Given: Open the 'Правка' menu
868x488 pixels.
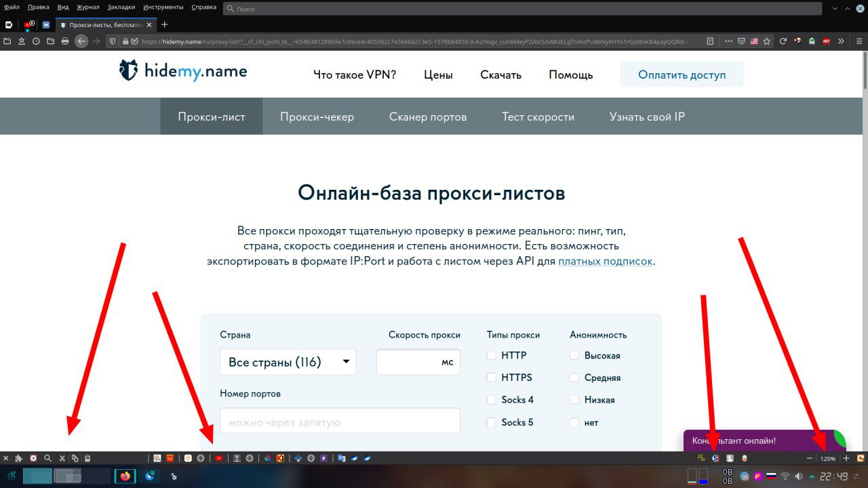Looking at the screenshot, I should (x=39, y=7).
